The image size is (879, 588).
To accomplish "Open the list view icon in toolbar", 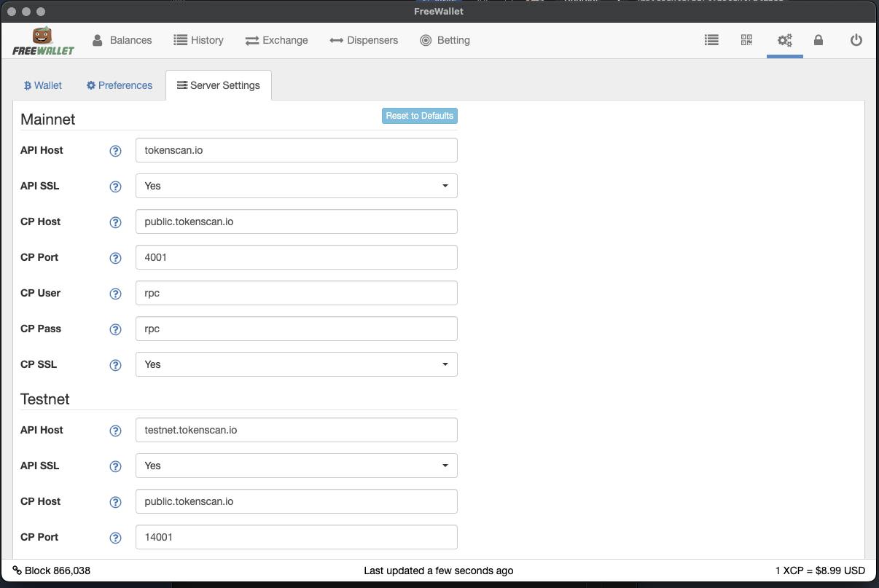I will [x=712, y=40].
